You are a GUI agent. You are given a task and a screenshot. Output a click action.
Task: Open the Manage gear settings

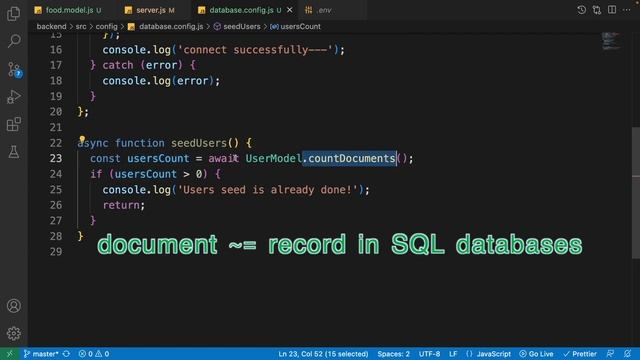pyautogui.click(x=13, y=333)
